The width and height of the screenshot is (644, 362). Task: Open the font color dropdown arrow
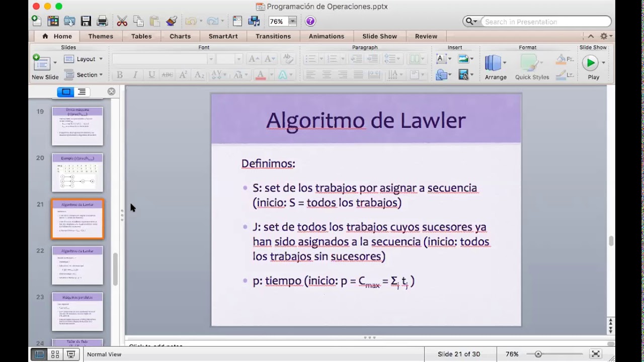click(271, 75)
